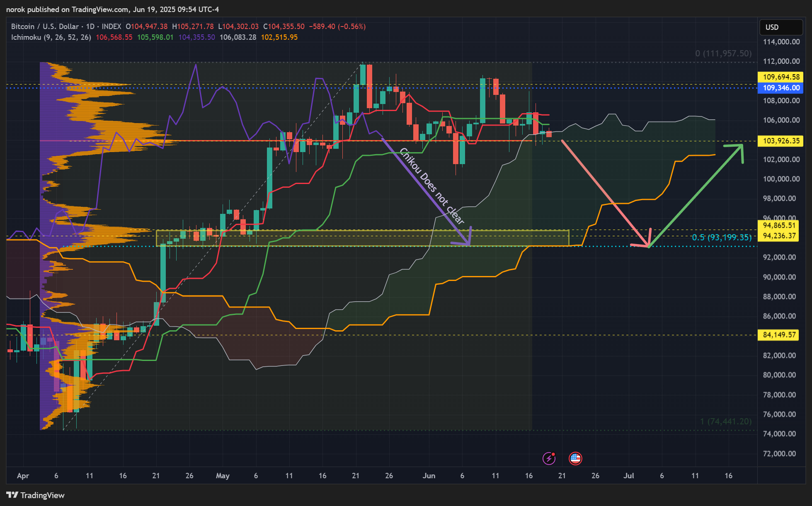
Task: Click the open price O104,947.38 in header
Action: tap(147, 27)
